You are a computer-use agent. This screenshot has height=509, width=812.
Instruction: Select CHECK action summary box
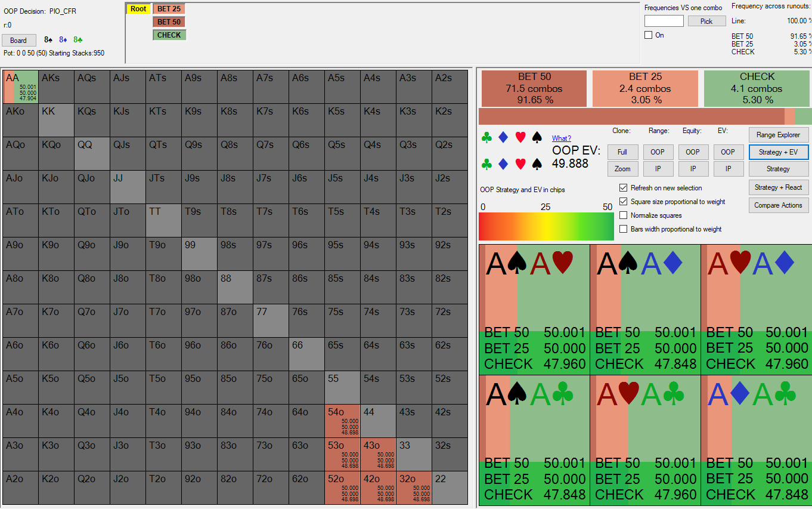tap(757, 88)
